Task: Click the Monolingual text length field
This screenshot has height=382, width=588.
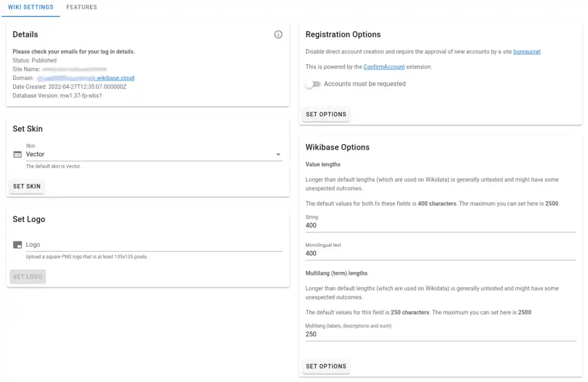Action: coord(440,254)
